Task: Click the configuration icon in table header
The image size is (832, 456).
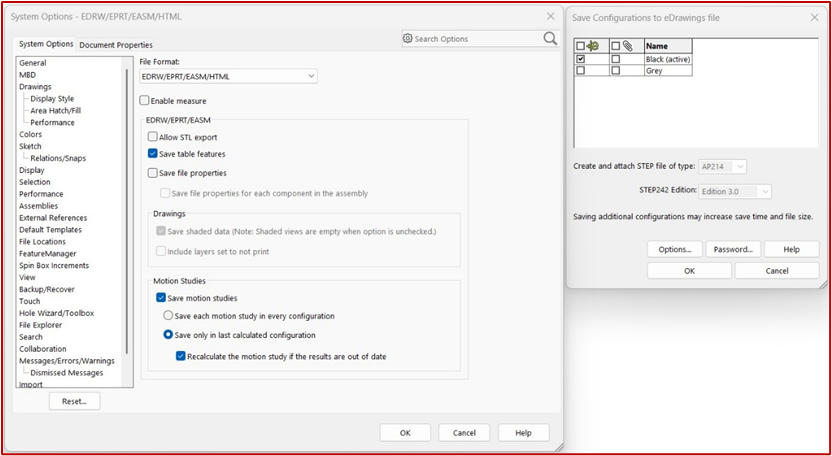Action: click(x=593, y=46)
